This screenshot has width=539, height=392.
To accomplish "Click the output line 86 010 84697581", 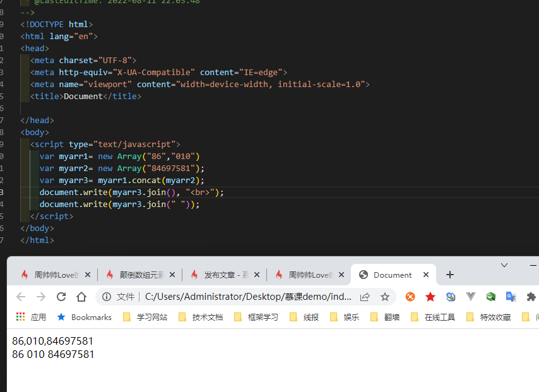I will 53,354.
